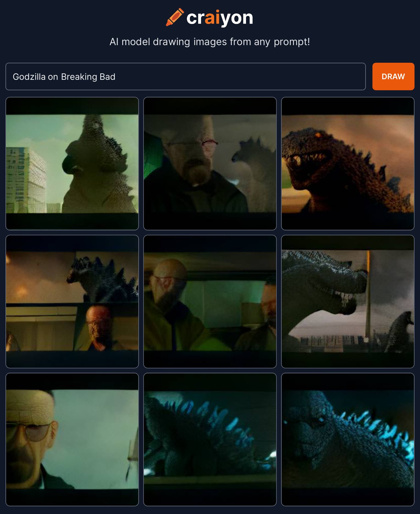
Task: Click the orange crayon logo icon
Action: 175,17
